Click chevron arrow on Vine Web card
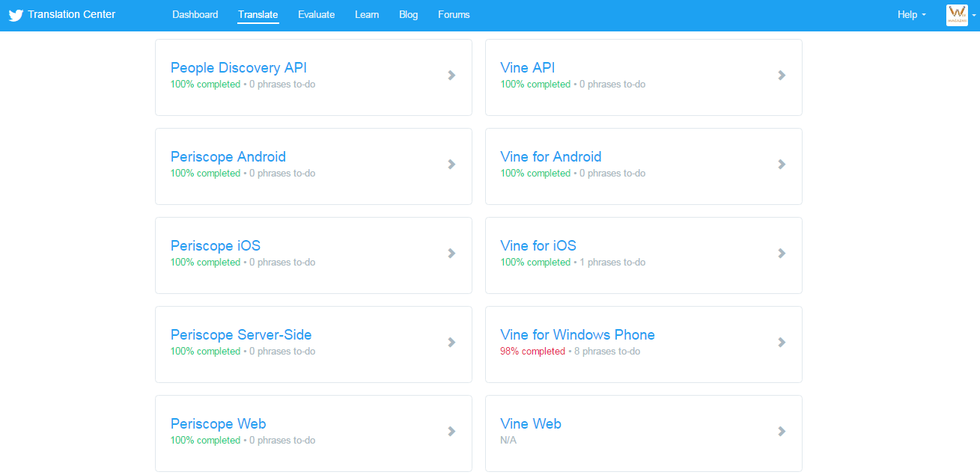The width and height of the screenshot is (980, 475). [x=782, y=431]
